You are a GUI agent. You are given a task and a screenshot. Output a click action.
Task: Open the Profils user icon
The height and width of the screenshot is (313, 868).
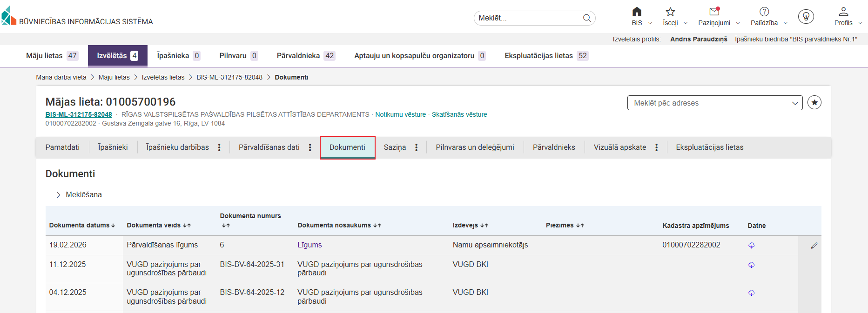coord(843,12)
